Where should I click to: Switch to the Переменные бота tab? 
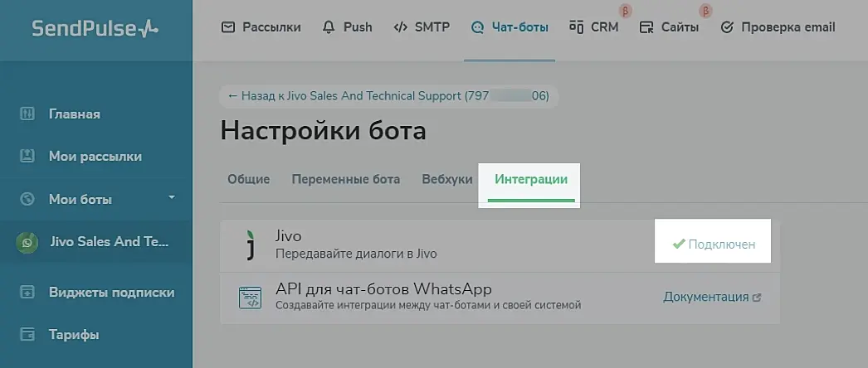pyautogui.click(x=346, y=180)
